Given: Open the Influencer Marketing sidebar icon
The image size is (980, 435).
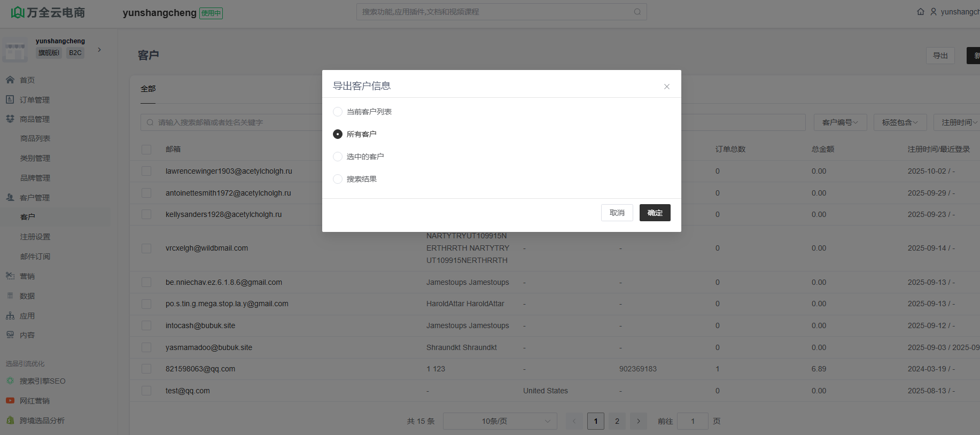Looking at the screenshot, I should (10, 401).
